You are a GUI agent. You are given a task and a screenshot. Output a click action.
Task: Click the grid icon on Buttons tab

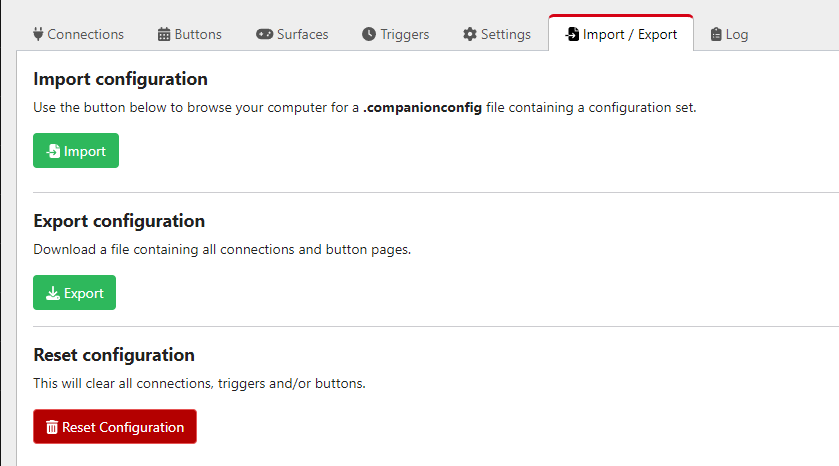[x=164, y=34]
